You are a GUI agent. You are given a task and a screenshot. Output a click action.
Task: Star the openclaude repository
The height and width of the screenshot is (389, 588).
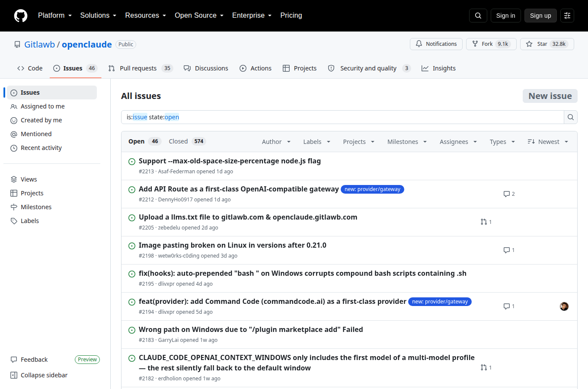(x=547, y=44)
